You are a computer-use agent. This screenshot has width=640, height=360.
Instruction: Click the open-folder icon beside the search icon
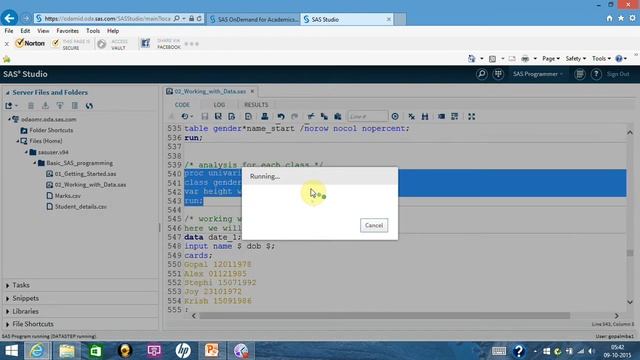click(498, 74)
